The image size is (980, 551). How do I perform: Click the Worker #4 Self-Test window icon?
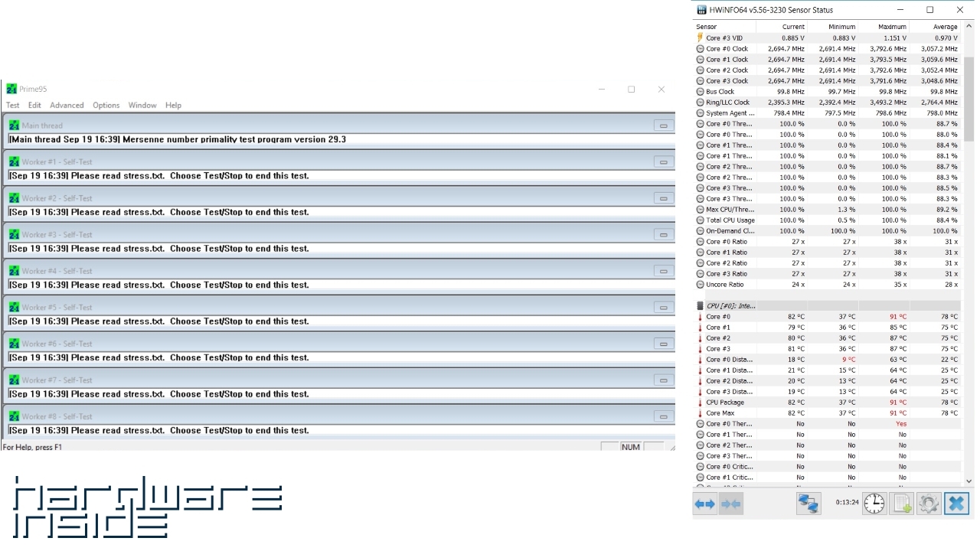click(14, 271)
